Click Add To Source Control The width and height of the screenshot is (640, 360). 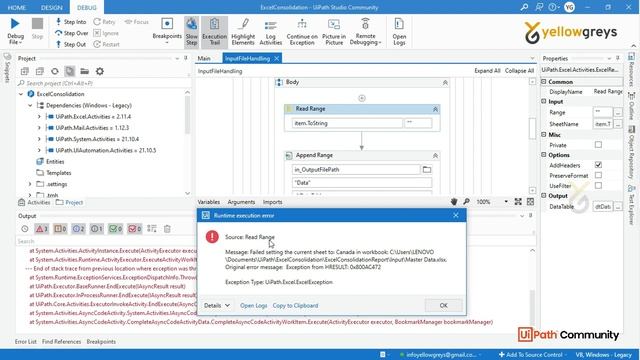pyautogui.click(x=531, y=355)
